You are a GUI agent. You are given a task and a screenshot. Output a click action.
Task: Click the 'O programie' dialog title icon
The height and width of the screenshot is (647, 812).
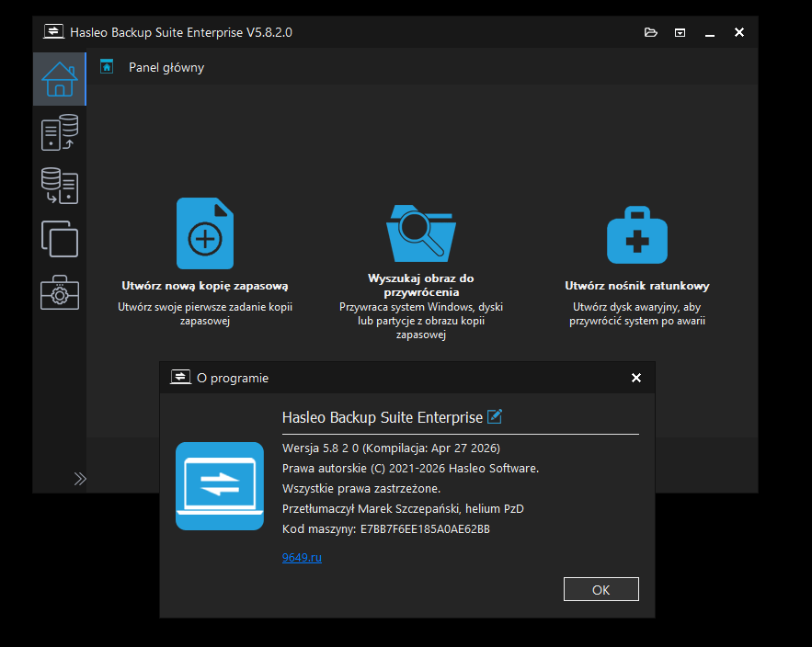pos(181,378)
